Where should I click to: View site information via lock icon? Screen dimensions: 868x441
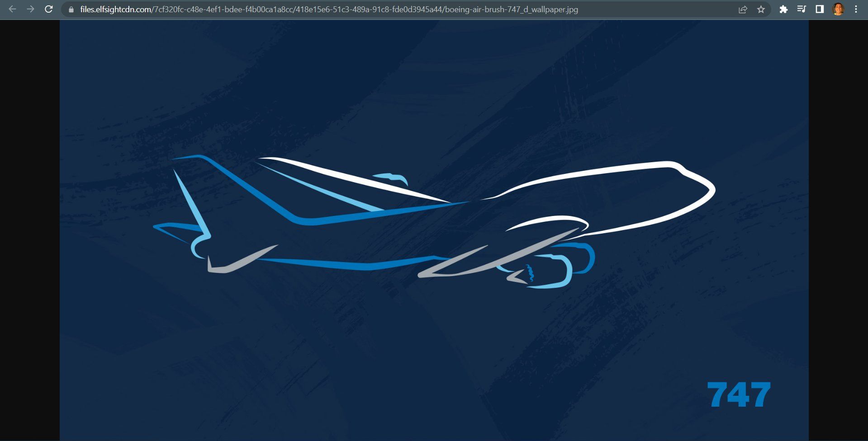tap(71, 9)
